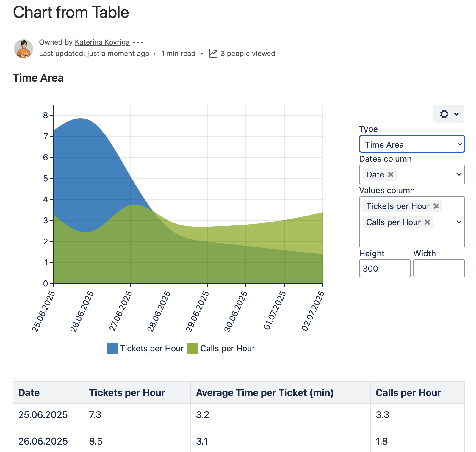This screenshot has height=452, width=476.
Task: Click the 3 people viewed link
Action: coord(248,54)
